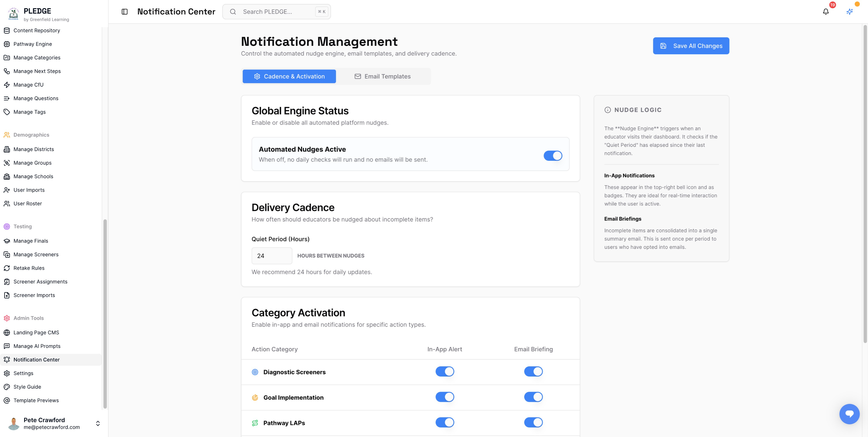Screen dimensions: 868x437
Task: Click the Manage Tags icon
Action: point(7,111)
